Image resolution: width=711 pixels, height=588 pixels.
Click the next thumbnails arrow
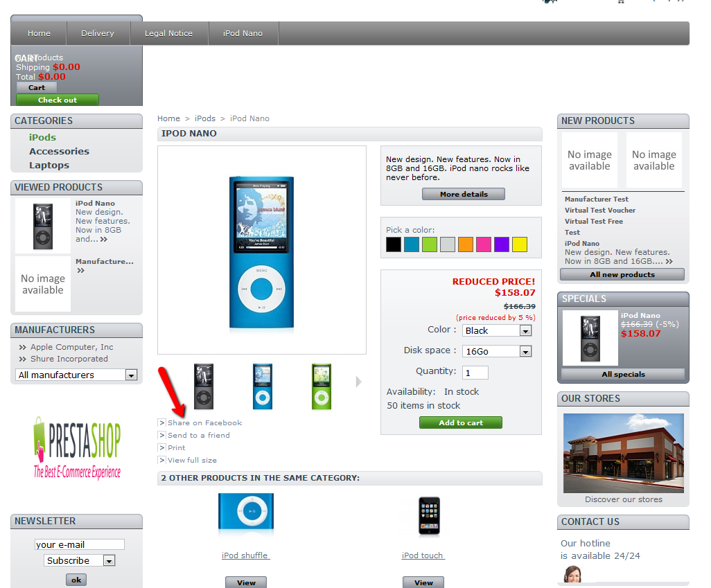pos(359,382)
